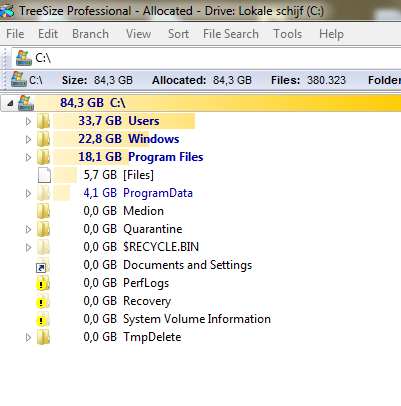The height and width of the screenshot is (406, 401).
Task: Select the Recovery row
Action: (x=127, y=301)
